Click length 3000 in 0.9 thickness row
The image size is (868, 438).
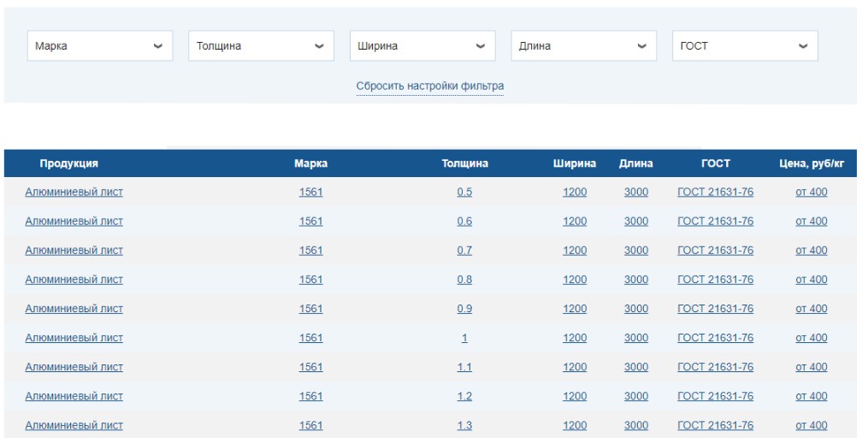tap(636, 309)
